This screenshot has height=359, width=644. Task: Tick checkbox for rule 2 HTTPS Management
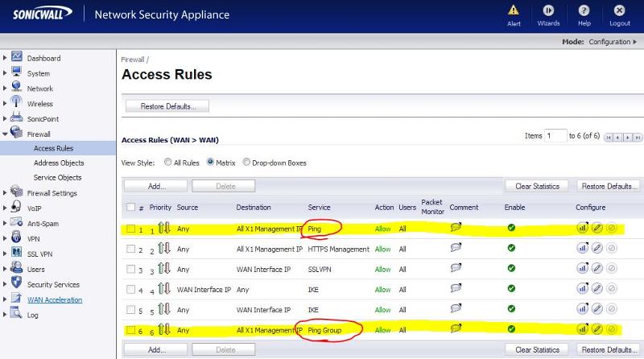pyautogui.click(x=130, y=249)
